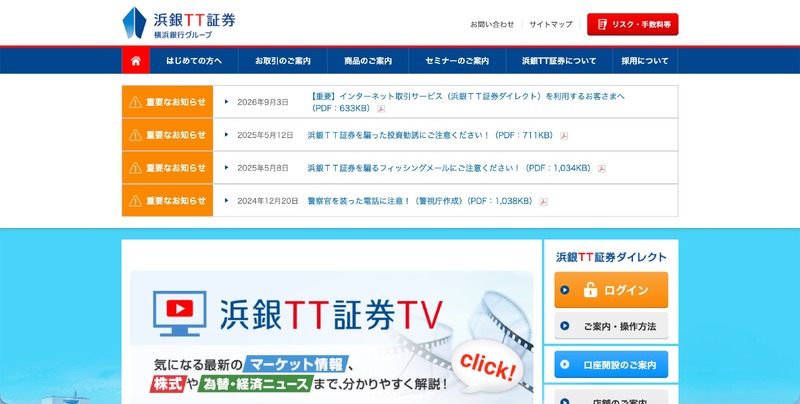Open the 口座開設のご案内 button
This screenshot has height=404, width=800.
click(611, 364)
